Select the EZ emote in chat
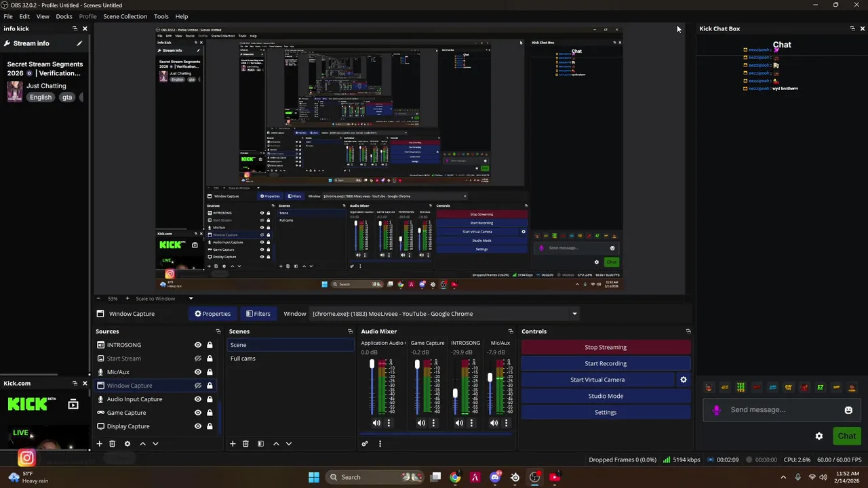Image resolution: width=868 pixels, height=488 pixels. pyautogui.click(x=821, y=388)
